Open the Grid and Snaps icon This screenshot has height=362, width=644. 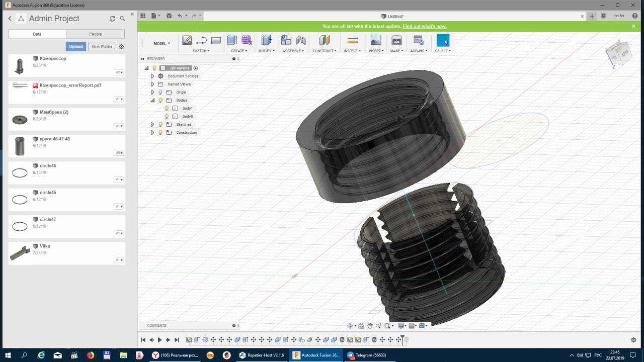[411, 326]
